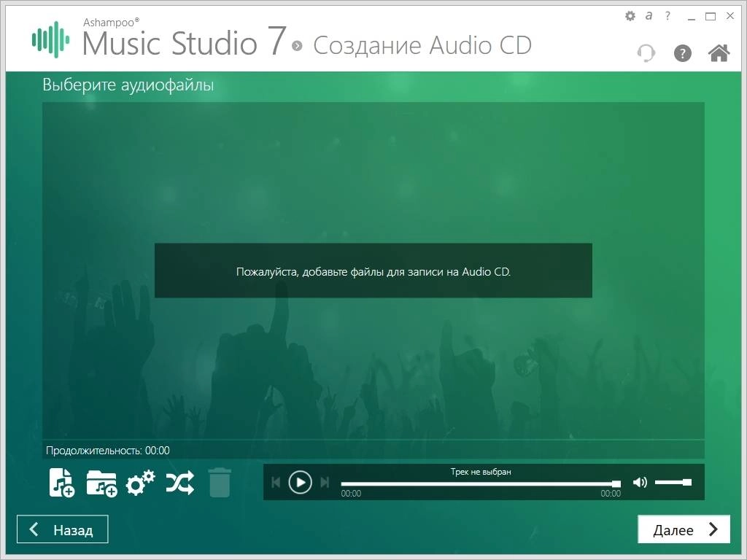Go back with the Назад button
This screenshot has width=747, height=560.
tap(63, 529)
